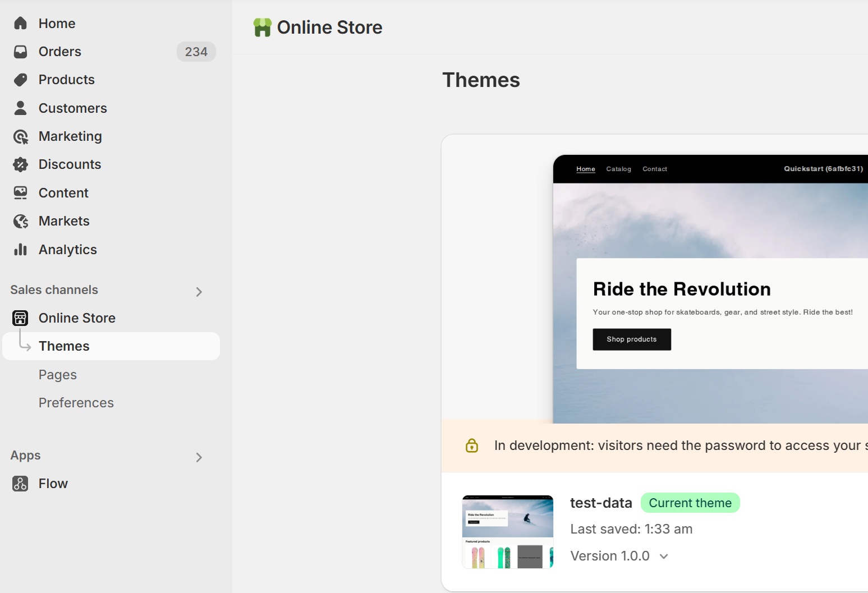The width and height of the screenshot is (868, 593).
Task: Click the Home house icon in sidebar
Action: (21, 24)
